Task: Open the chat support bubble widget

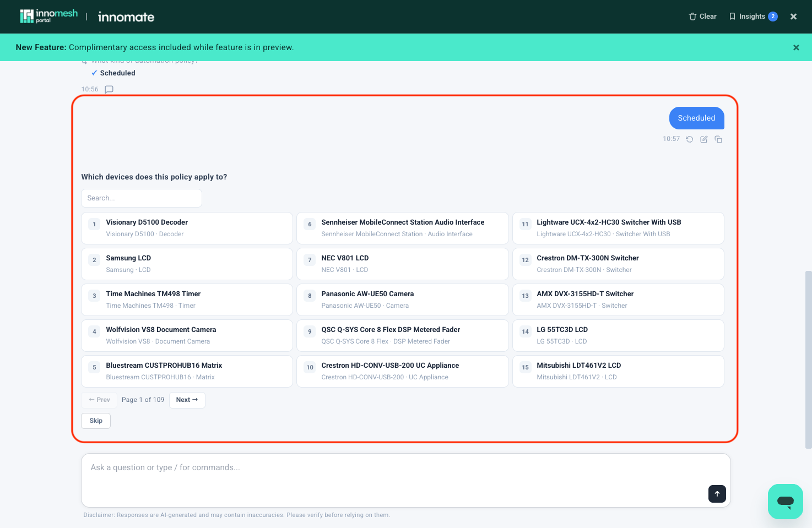Action: click(786, 502)
